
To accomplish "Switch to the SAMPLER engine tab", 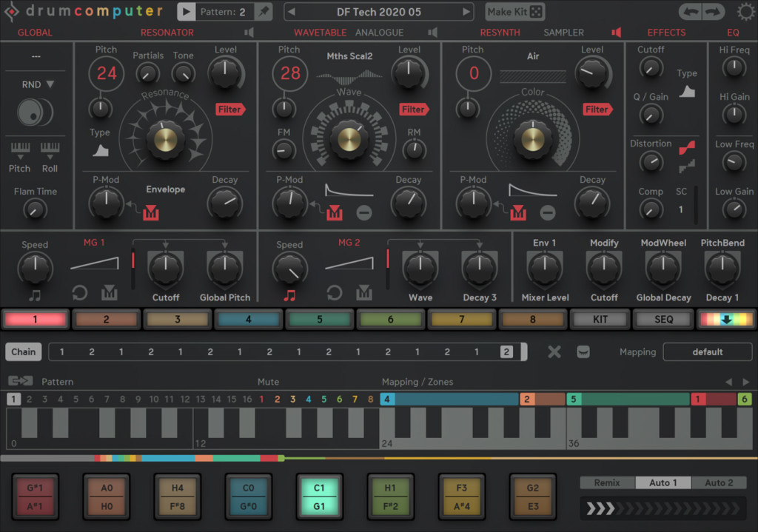I will click(563, 33).
